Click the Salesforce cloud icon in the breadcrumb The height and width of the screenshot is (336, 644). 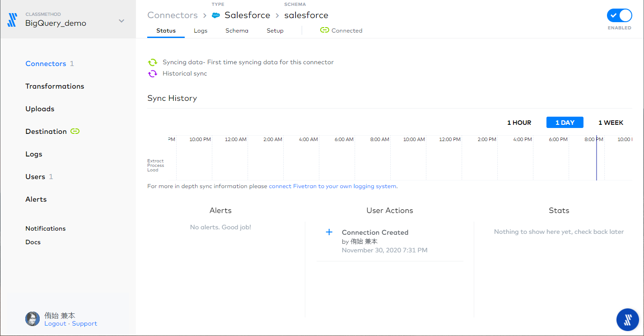pyautogui.click(x=216, y=14)
